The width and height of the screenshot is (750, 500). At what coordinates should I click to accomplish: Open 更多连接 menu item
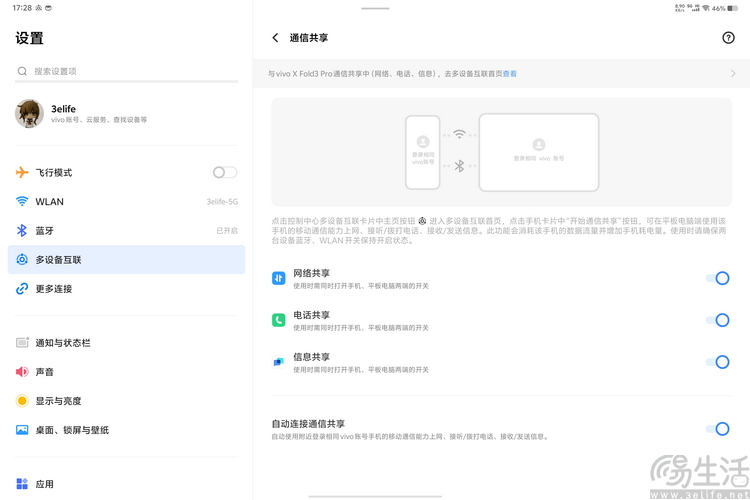point(126,289)
